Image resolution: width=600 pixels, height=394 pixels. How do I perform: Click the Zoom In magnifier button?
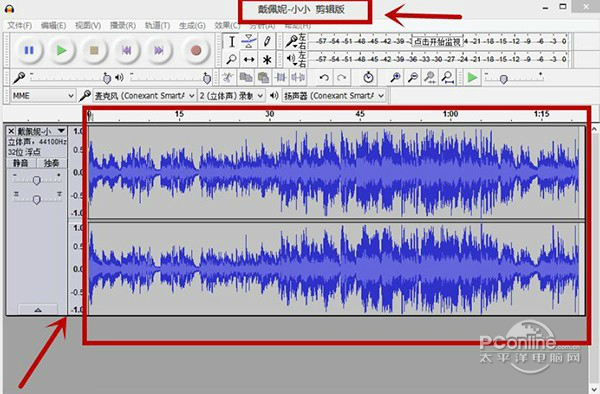point(395,78)
